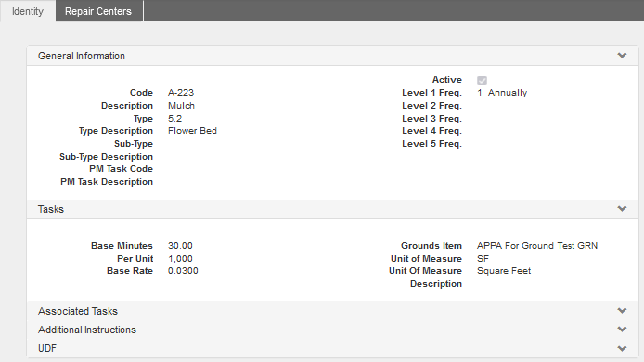Click the Level 4 Freq. label
The height and width of the screenshot is (362, 644).
click(x=431, y=131)
